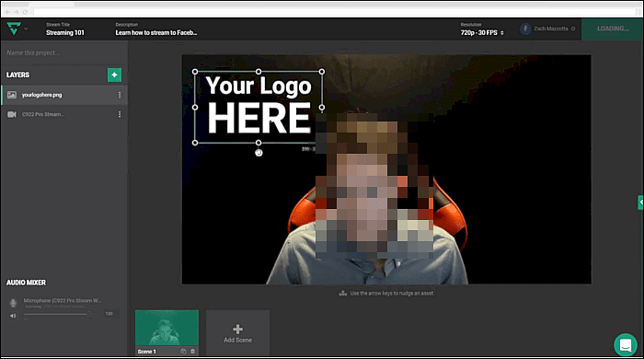The width and height of the screenshot is (644, 359).
Task: Click the rotate handle below the logo
Action: tap(259, 153)
